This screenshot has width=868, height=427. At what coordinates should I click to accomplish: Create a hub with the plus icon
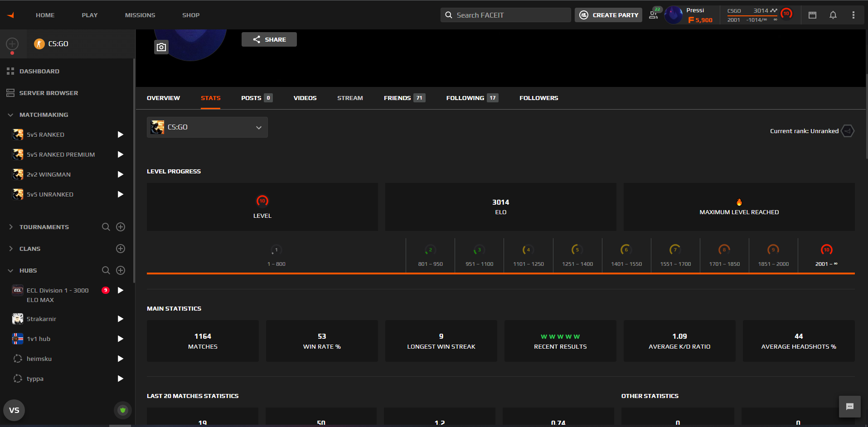click(x=121, y=270)
